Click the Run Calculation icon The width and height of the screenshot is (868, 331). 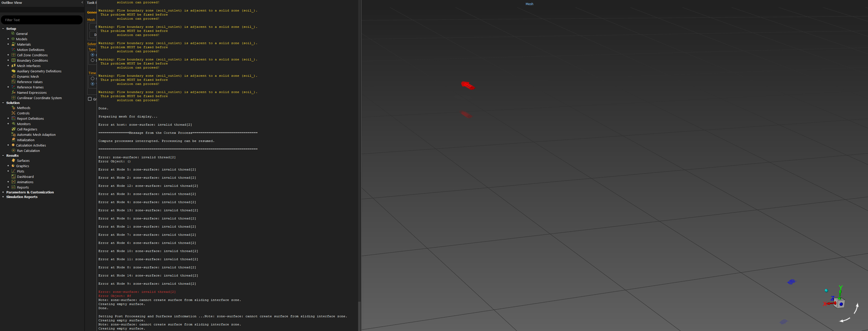point(14,151)
